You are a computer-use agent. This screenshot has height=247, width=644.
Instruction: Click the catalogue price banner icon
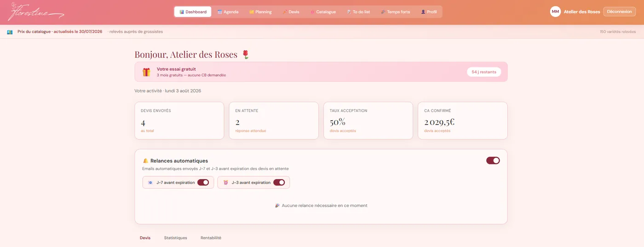coord(10,32)
